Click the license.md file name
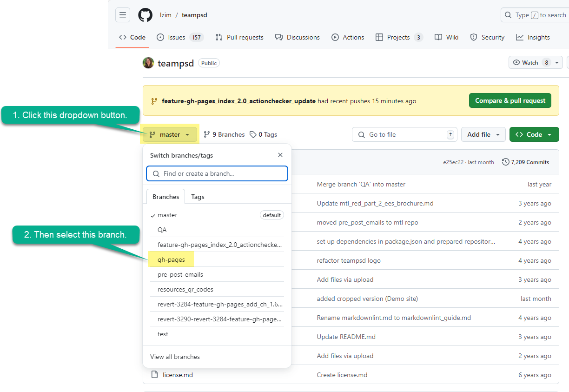569x392 pixels. (178, 375)
